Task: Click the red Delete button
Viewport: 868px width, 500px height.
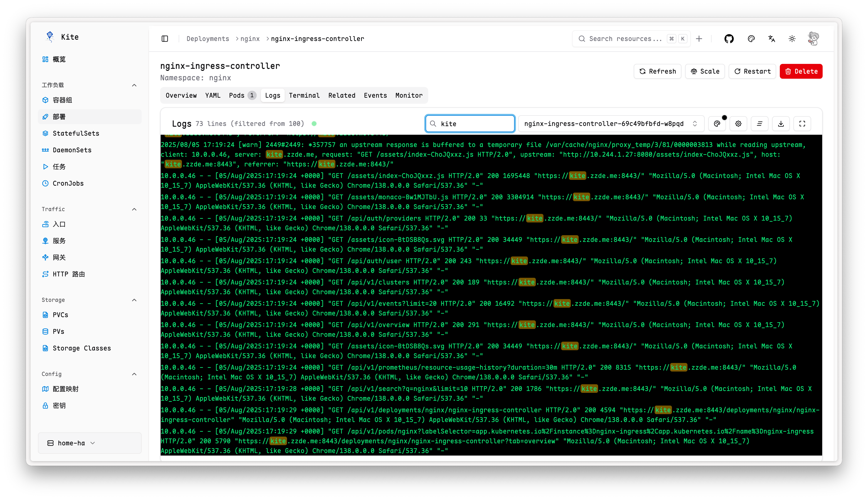Action: click(x=801, y=72)
